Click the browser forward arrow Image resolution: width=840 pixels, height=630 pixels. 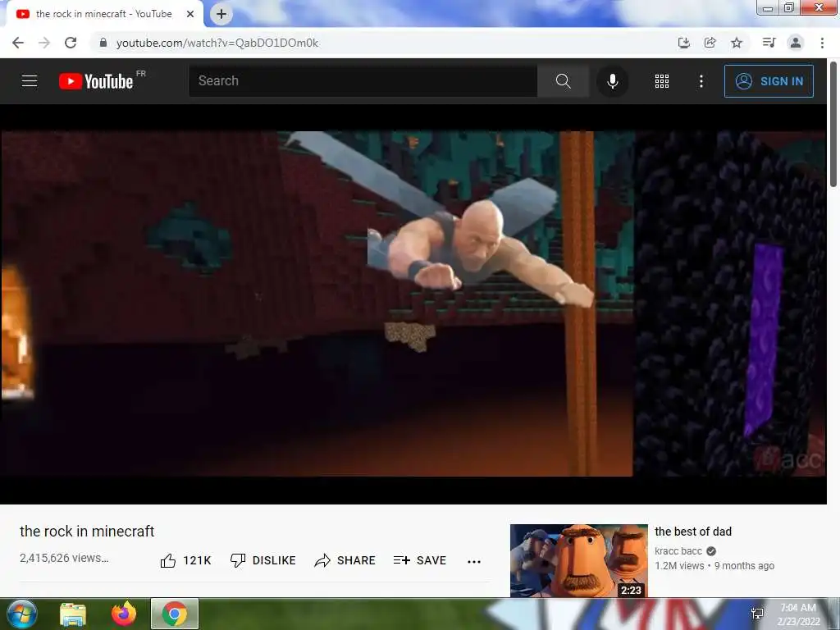[x=44, y=43]
